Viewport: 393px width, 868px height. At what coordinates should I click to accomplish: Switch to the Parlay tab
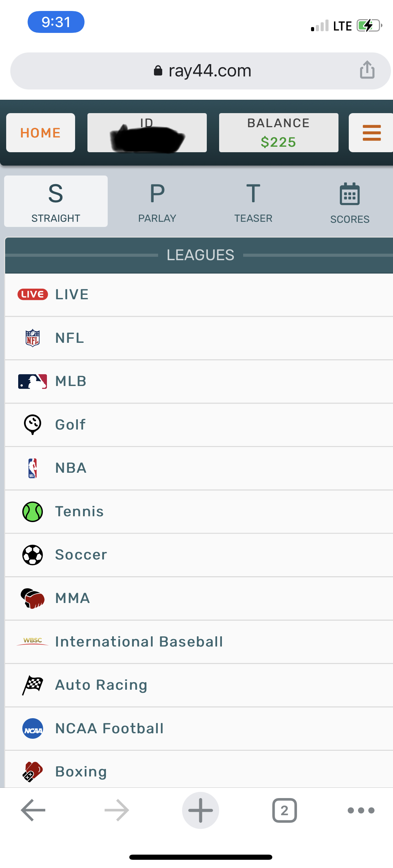point(157,202)
